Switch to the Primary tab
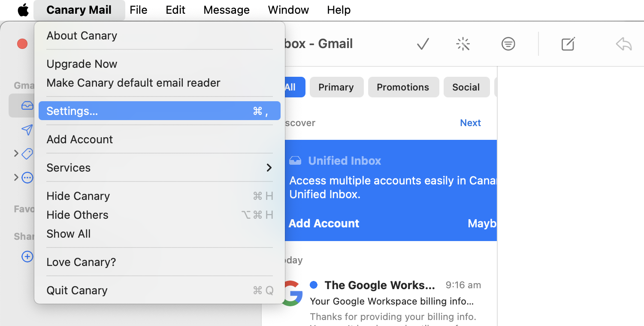 336,87
